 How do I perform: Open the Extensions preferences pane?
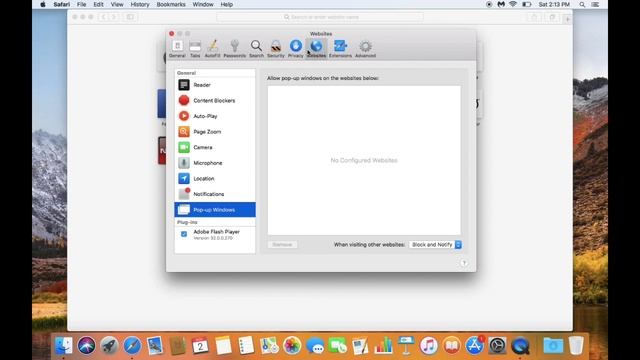[340, 49]
